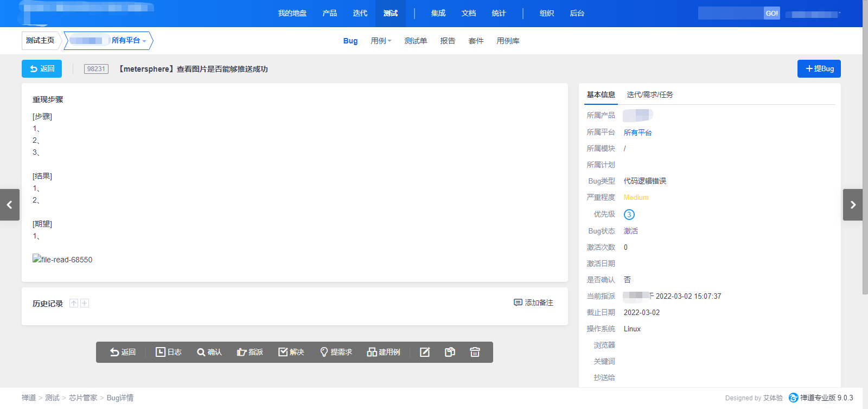868x409 pixels.
Task: Open 我的地盘 in top navigation
Action: tap(292, 13)
